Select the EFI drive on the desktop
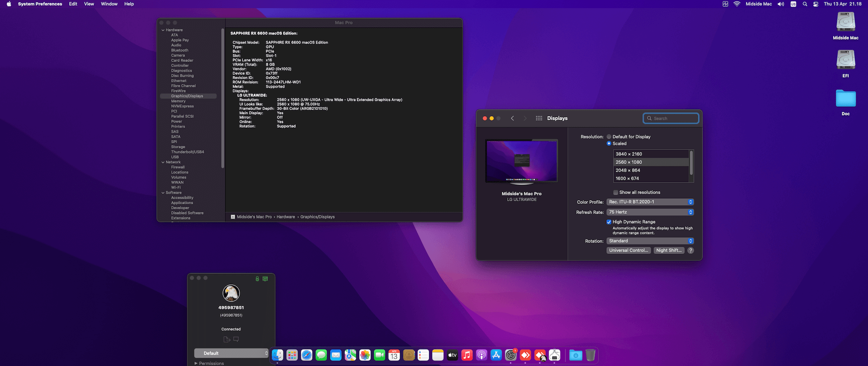This screenshot has width=868, height=366. [846, 64]
